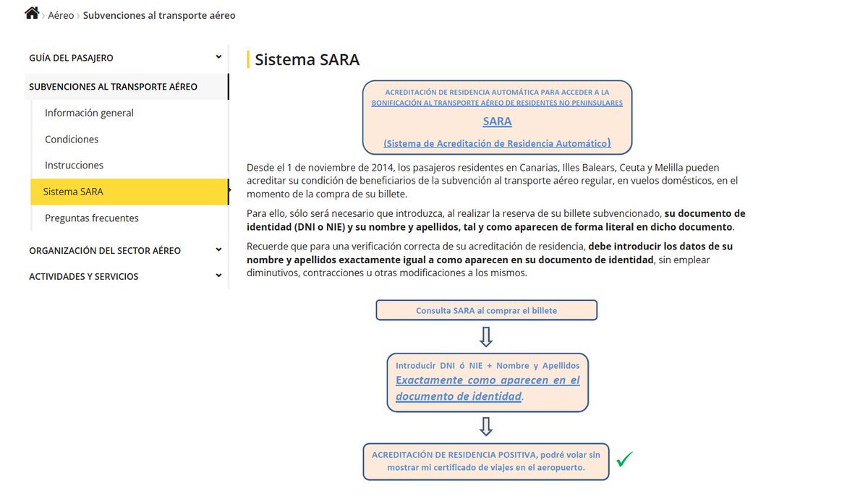Open the Condiciones submenu item
Screen dimensions: 868x496
72,140
